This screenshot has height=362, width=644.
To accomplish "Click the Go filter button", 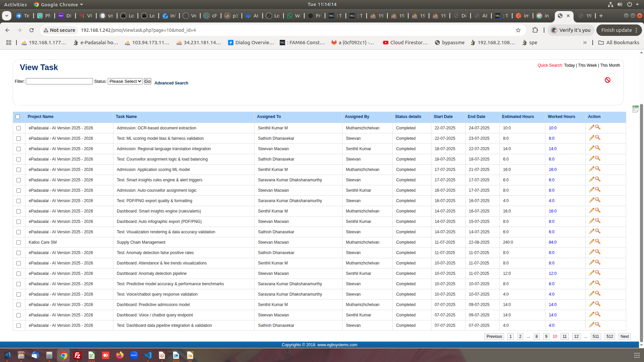I will (147, 81).
